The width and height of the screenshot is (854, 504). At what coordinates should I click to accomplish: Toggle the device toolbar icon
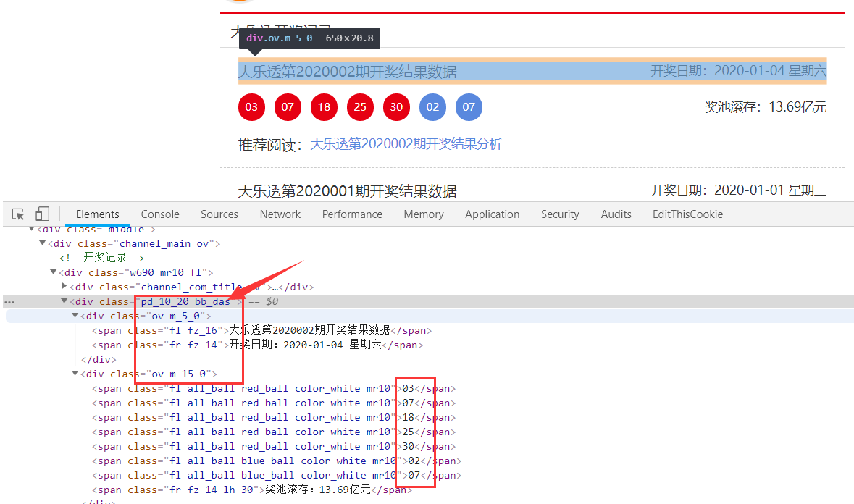point(42,214)
